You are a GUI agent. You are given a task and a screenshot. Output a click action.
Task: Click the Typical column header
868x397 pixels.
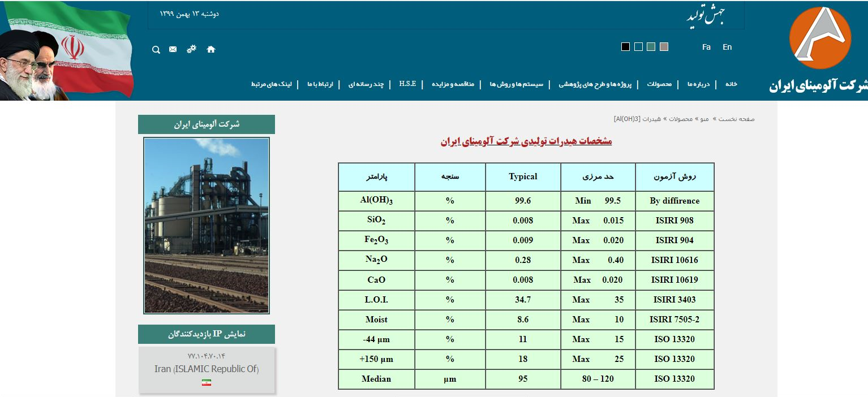[x=523, y=176]
